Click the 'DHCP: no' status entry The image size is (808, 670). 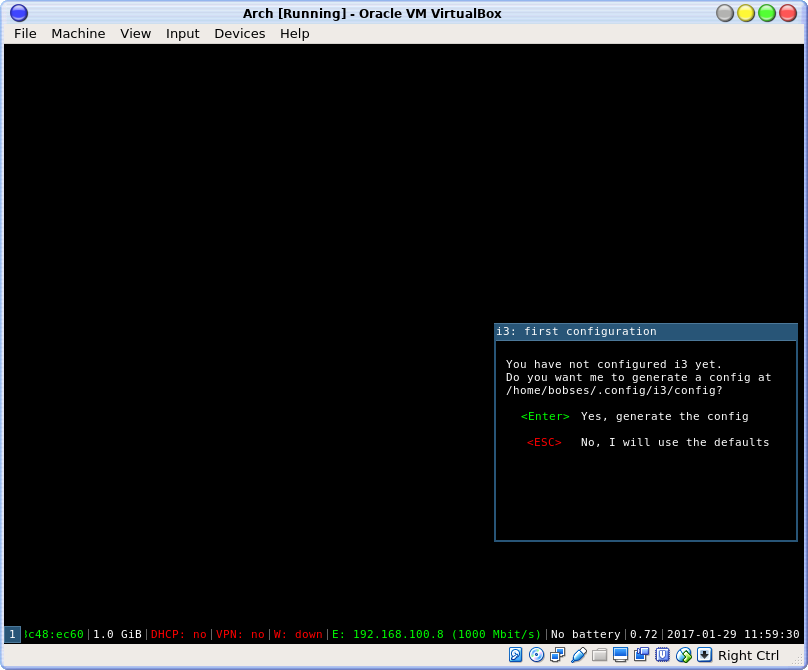point(179,634)
